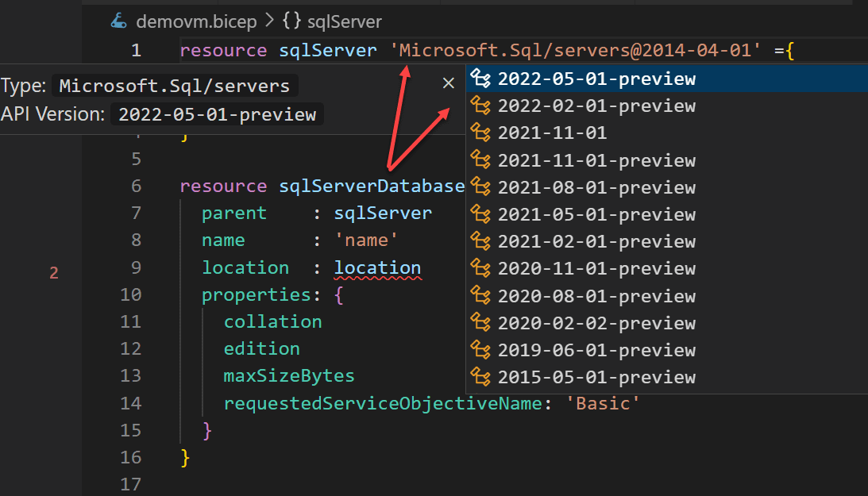Click the curly braces symbol icon in breadcrumb
The width and height of the screenshot is (868, 496).
click(x=291, y=21)
